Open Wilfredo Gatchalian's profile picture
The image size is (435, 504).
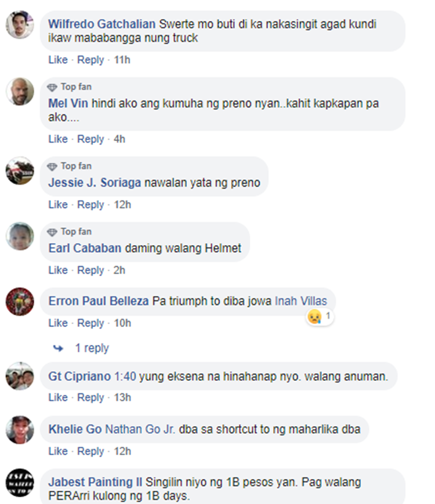click(x=20, y=25)
